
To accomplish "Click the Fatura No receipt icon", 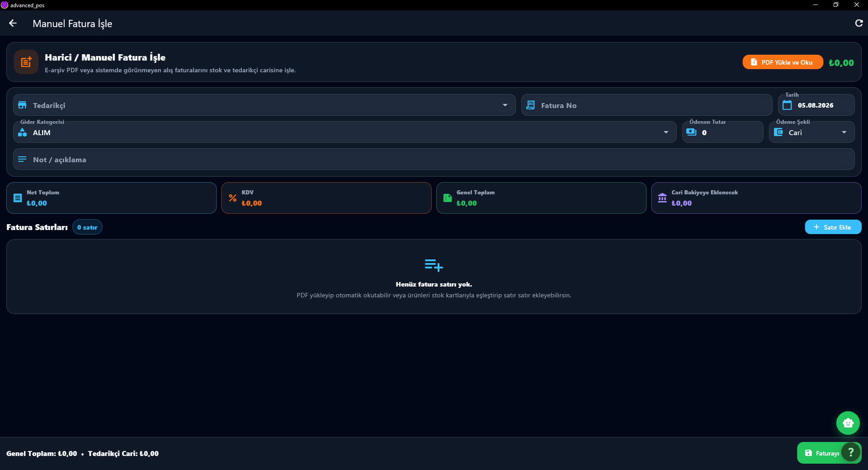I will point(531,105).
